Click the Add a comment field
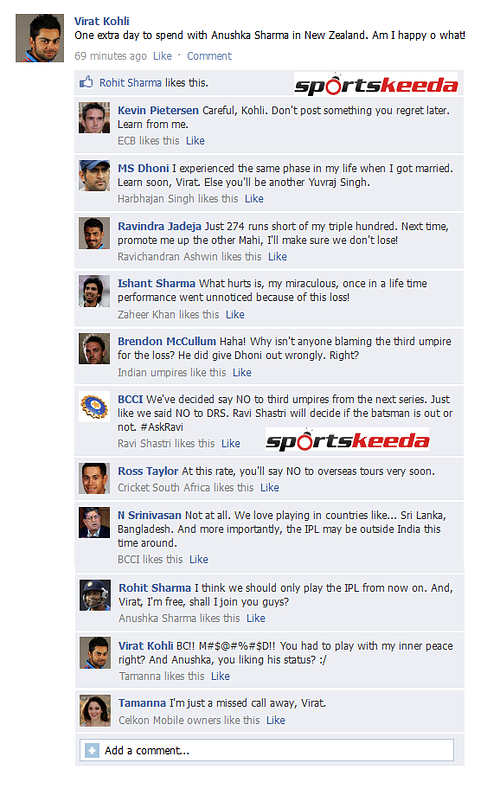Image resolution: width=500 pixels, height=789 pixels. pos(267,750)
